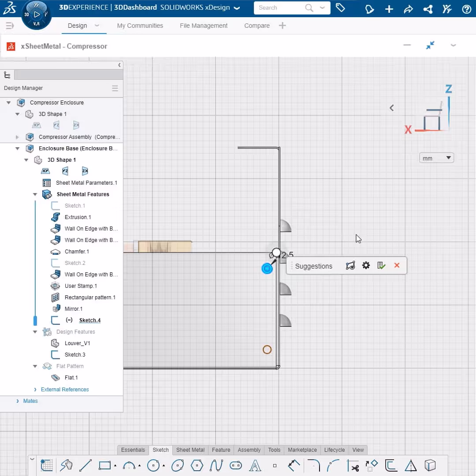Click the 3D cube tool
Screen dimensions: 476x476
point(430,465)
